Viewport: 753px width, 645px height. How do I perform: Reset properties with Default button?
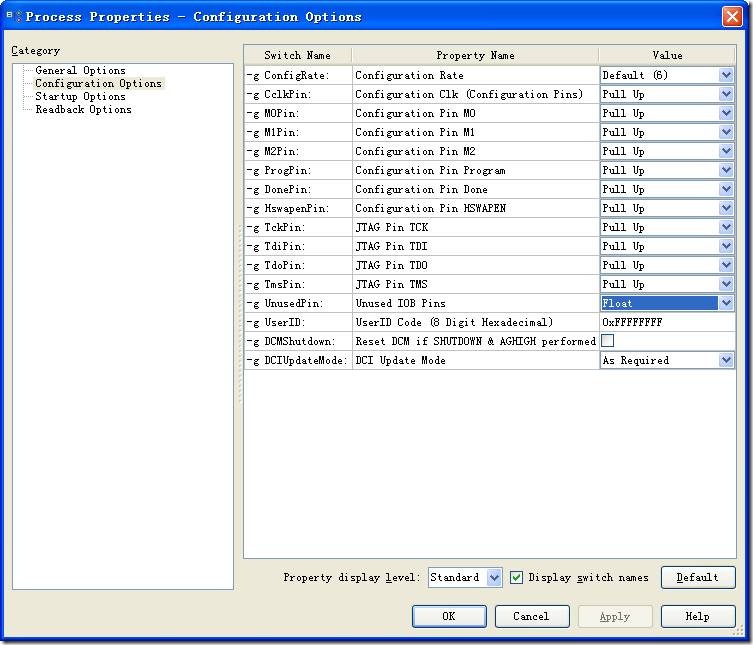coord(697,577)
